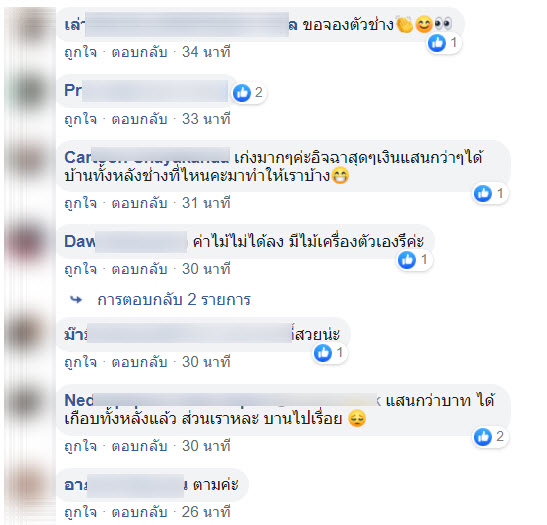Click reply arrow icon for 2 replies
The width and height of the screenshot is (547, 525).
[76, 299]
